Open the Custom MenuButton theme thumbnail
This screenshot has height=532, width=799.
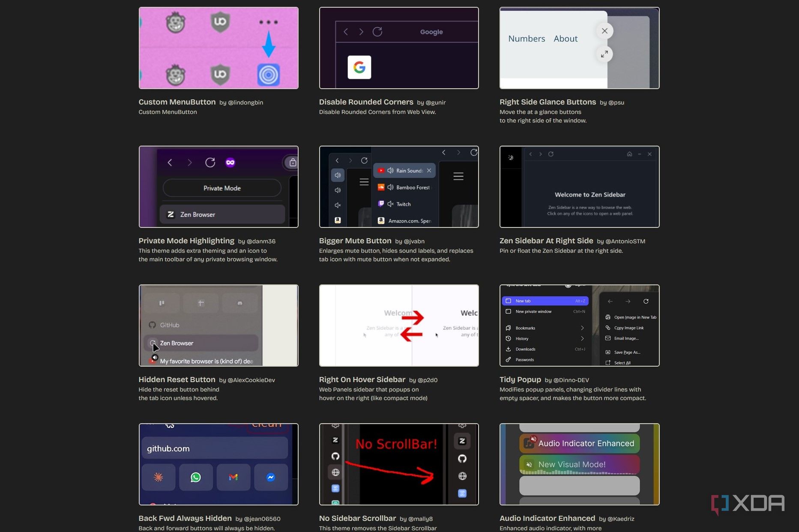click(x=218, y=48)
